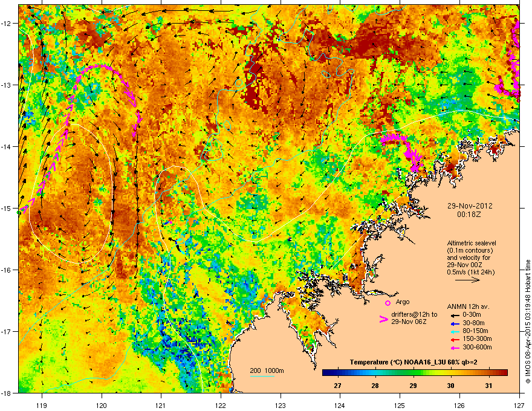
Task: Click the '29-Nov 06Z' legend text
Action: (409, 322)
